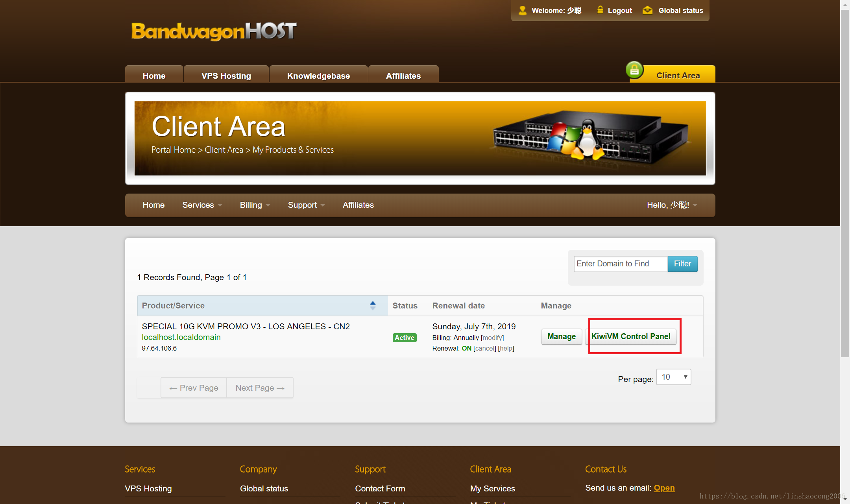Click the green Active status badge
The image size is (850, 504).
click(404, 338)
